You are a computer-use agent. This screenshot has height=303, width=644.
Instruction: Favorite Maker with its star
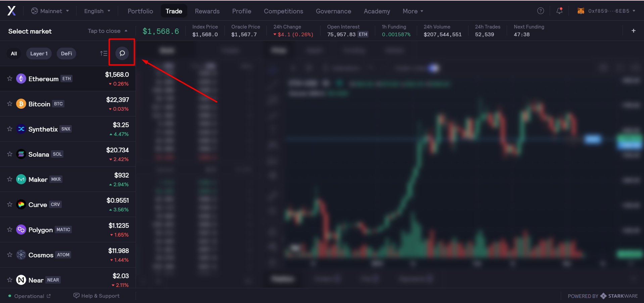click(x=10, y=179)
